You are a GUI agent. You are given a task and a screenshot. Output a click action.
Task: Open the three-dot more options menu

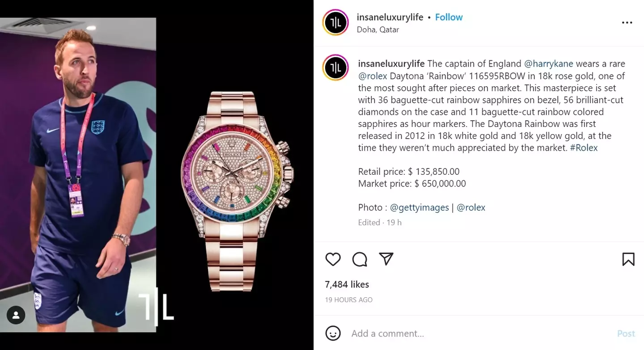coord(627,23)
